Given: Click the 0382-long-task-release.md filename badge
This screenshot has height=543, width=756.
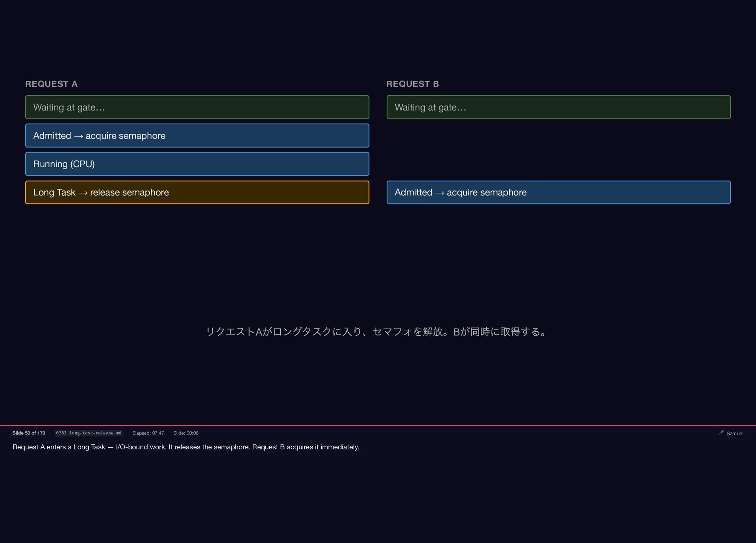Looking at the screenshot, I should 89,433.
